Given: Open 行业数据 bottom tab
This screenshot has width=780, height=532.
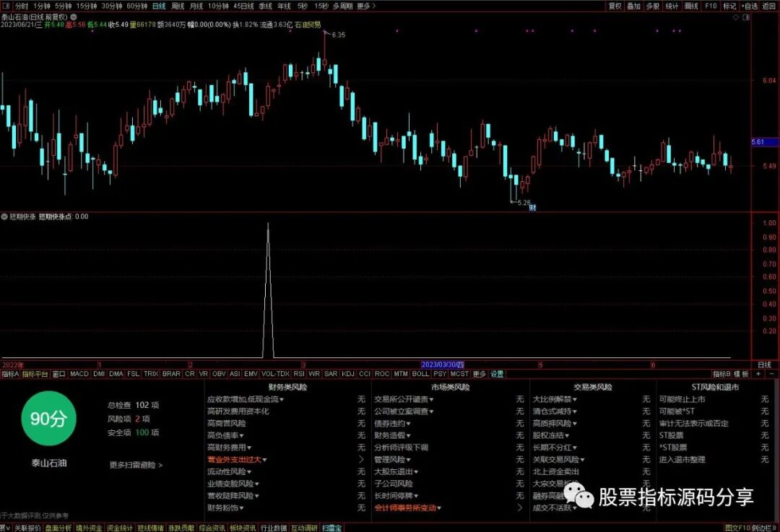Looking at the screenshot, I should tap(274, 528).
